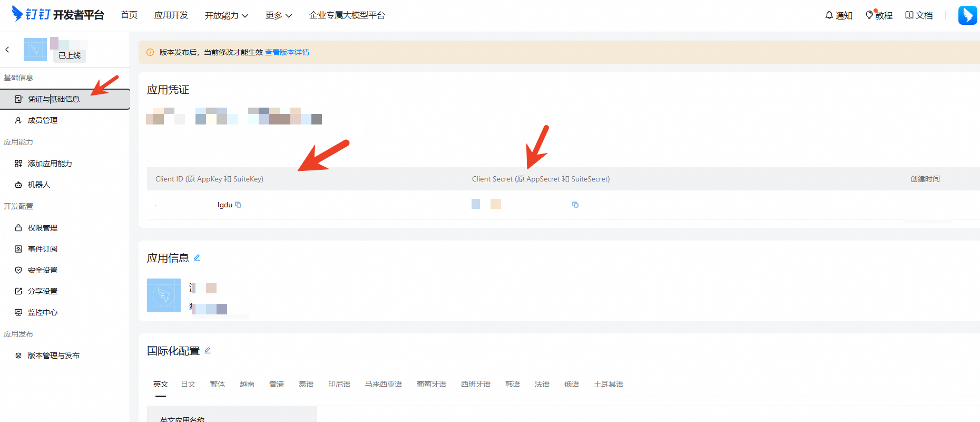The width and height of the screenshot is (980, 422).
Task: Click the 创建时间 column header
Action: pyautogui.click(x=925, y=179)
